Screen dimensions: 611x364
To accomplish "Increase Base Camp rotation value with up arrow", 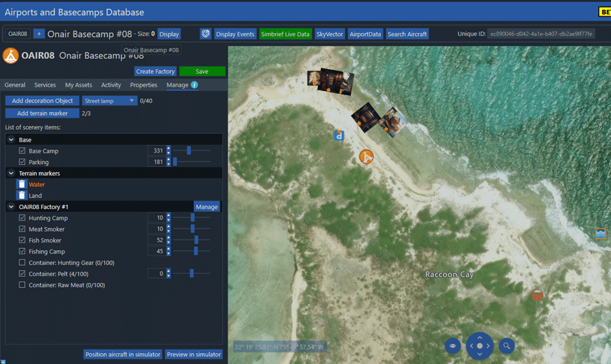I will click(168, 148).
